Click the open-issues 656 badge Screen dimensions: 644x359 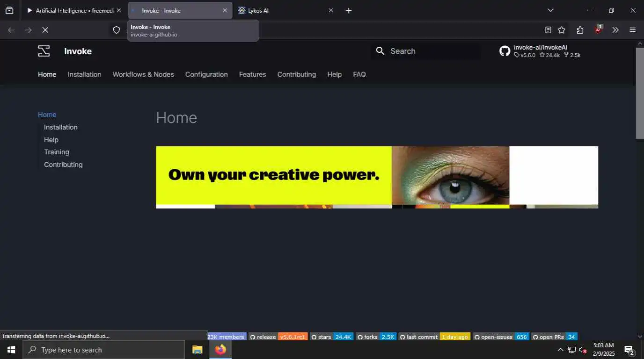501,337
